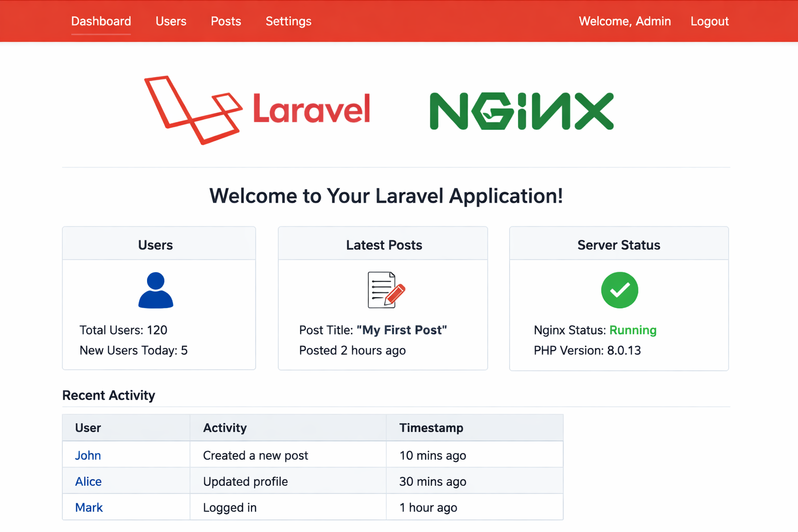Click the Logout link
Screen dimensions: 798x532
click(x=709, y=21)
